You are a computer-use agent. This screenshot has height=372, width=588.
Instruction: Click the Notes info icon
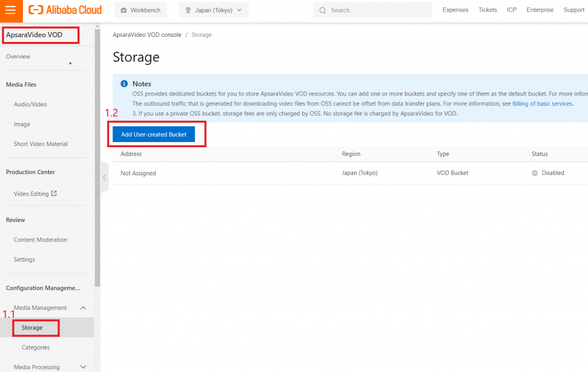[x=124, y=83]
